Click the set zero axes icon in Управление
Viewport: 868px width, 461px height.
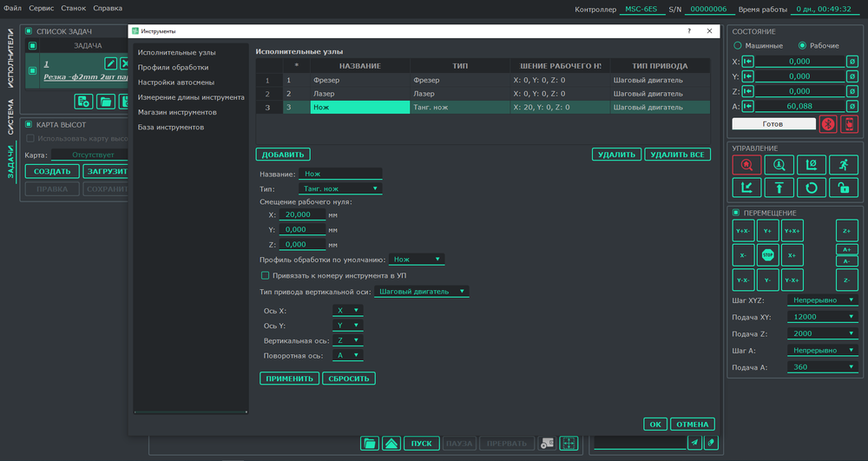click(x=811, y=165)
